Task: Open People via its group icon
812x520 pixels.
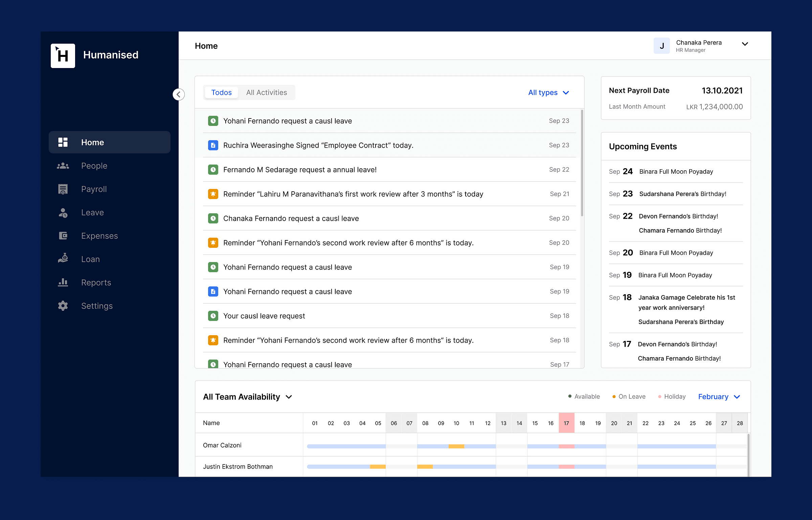Action: pos(63,166)
